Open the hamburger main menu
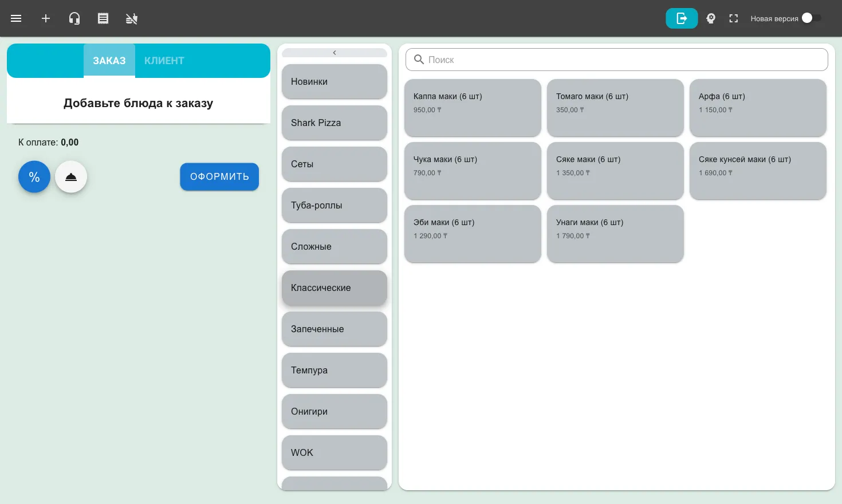 tap(16, 18)
